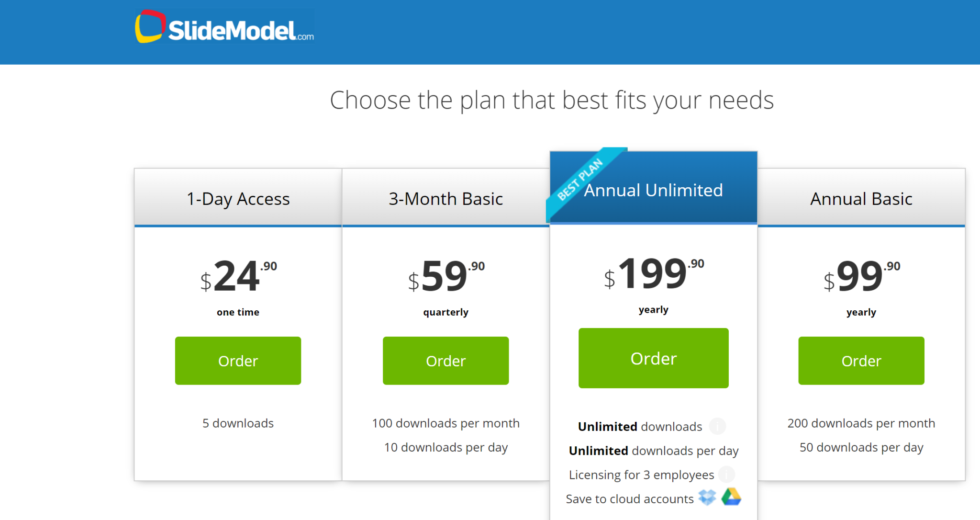Order the 1-Day Access plan
Image resolution: width=980 pixels, height=520 pixels.
pos(238,361)
